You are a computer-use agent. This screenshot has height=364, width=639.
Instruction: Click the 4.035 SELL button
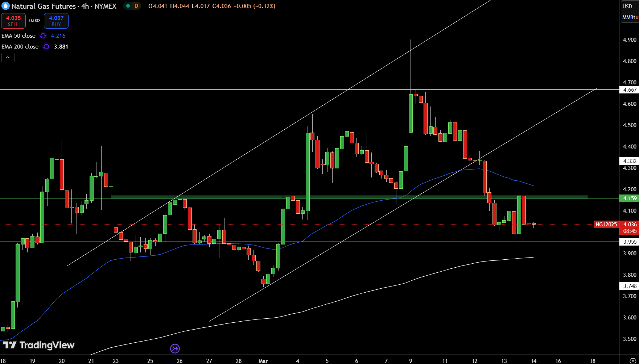click(x=13, y=21)
